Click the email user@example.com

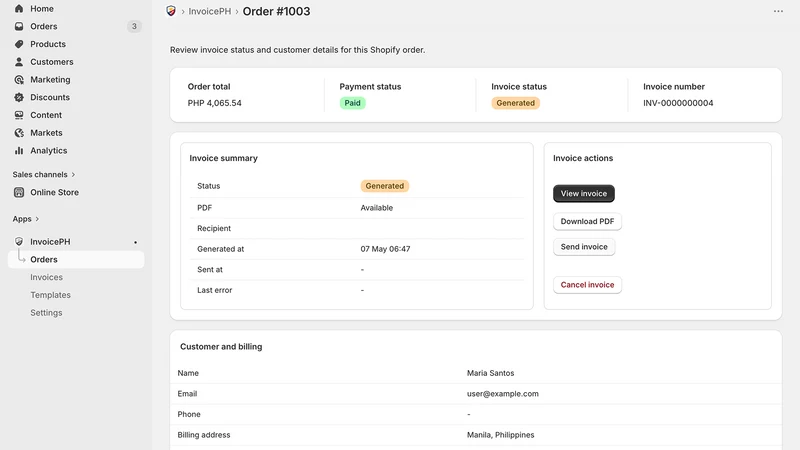(x=503, y=394)
